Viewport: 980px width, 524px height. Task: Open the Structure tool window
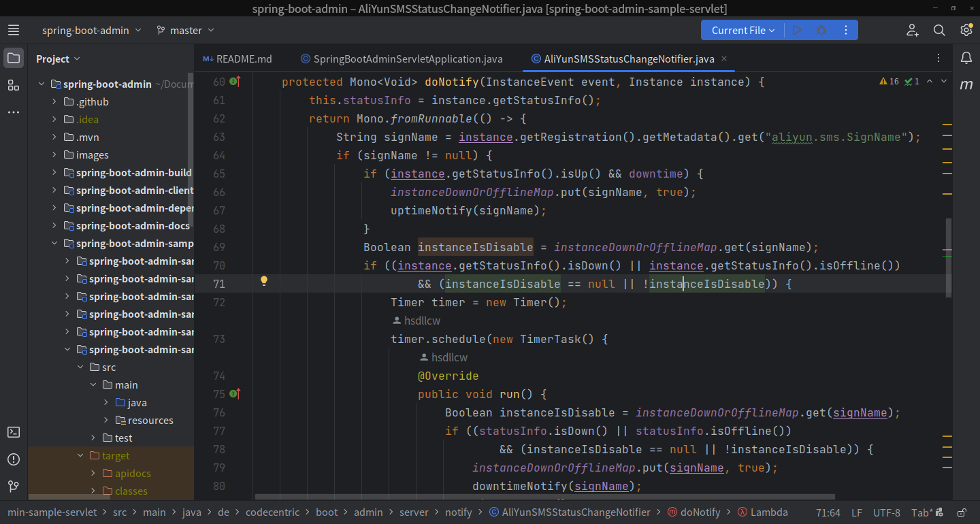coord(14,85)
